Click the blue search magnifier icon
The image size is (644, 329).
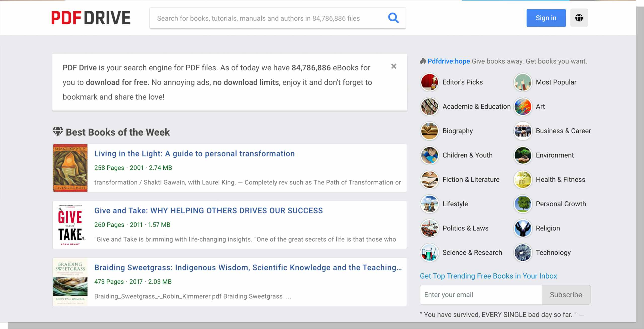(393, 18)
